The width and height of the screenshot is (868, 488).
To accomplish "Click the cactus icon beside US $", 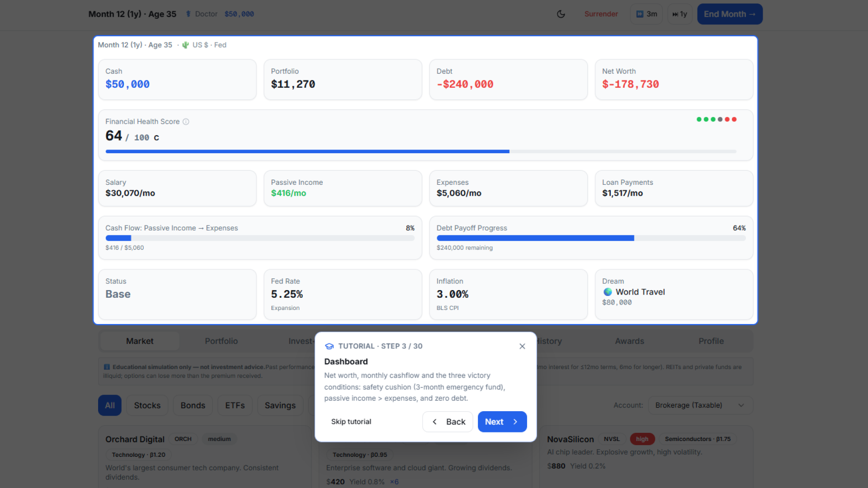I will click(x=185, y=45).
